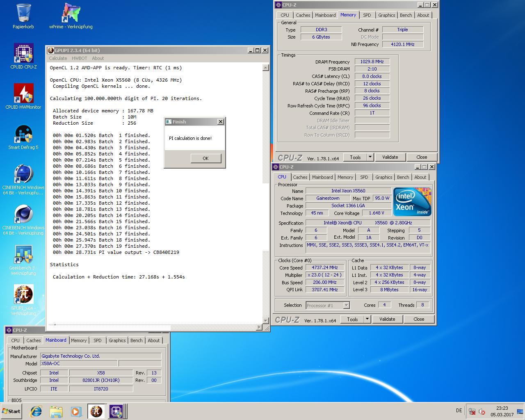Open Windows Explorer from the taskbar
This screenshot has height=420, width=525.
click(x=56, y=411)
